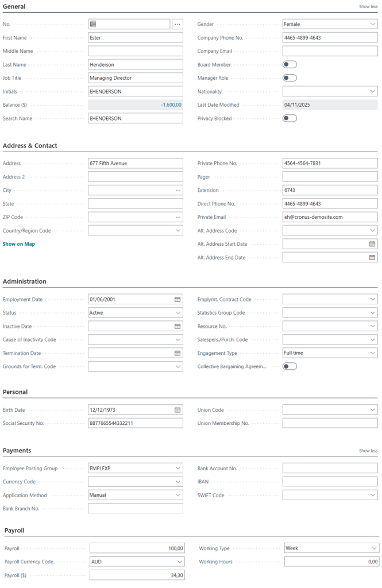The width and height of the screenshot is (382, 588).
Task: Click into the Job Title input field
Action: [135, 78]
